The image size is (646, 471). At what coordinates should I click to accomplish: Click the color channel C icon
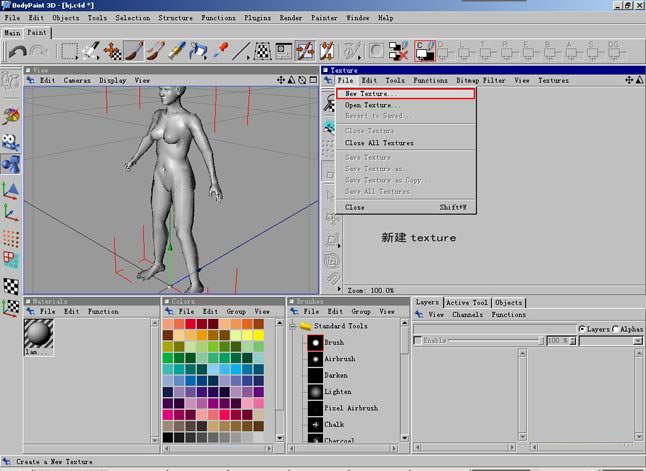[425, 52]
